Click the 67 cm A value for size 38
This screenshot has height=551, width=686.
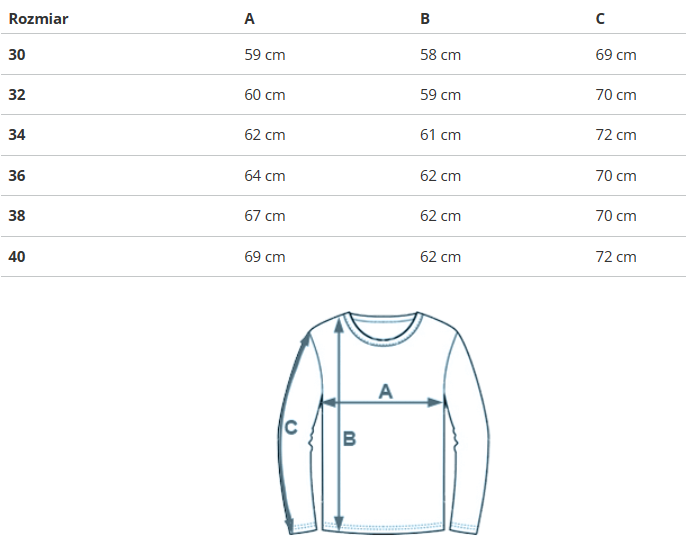tap(265, 216)
